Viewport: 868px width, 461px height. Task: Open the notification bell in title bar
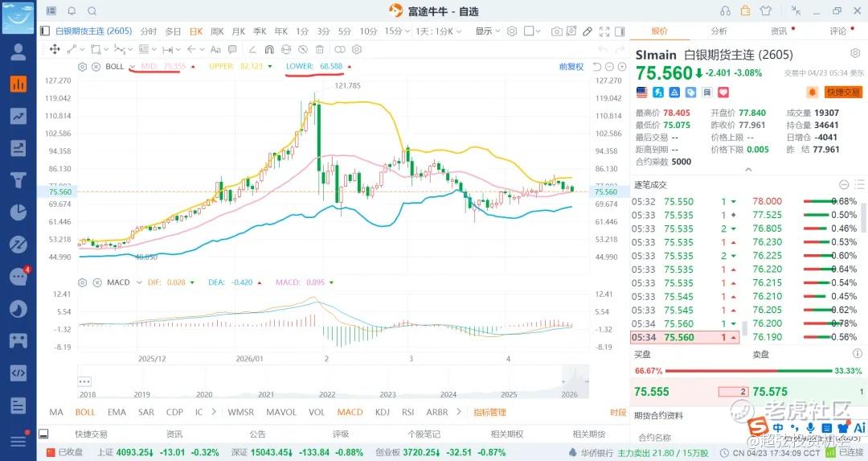click(x=72, y=11)
